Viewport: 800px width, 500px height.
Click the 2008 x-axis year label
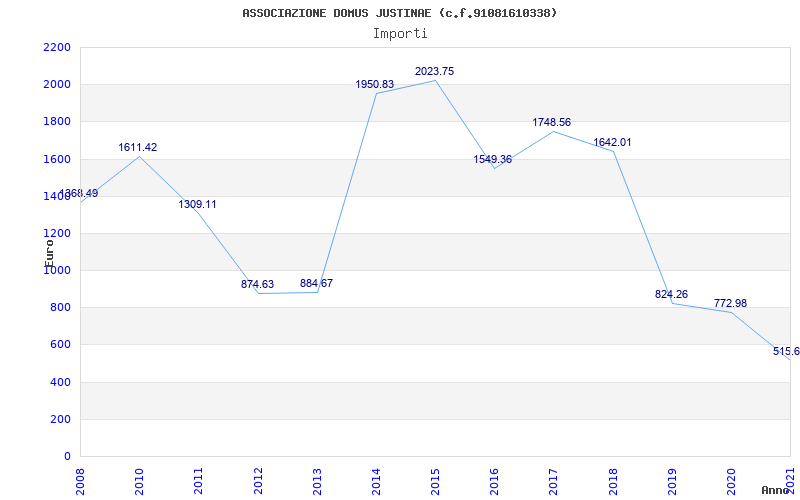click(80, 481)
